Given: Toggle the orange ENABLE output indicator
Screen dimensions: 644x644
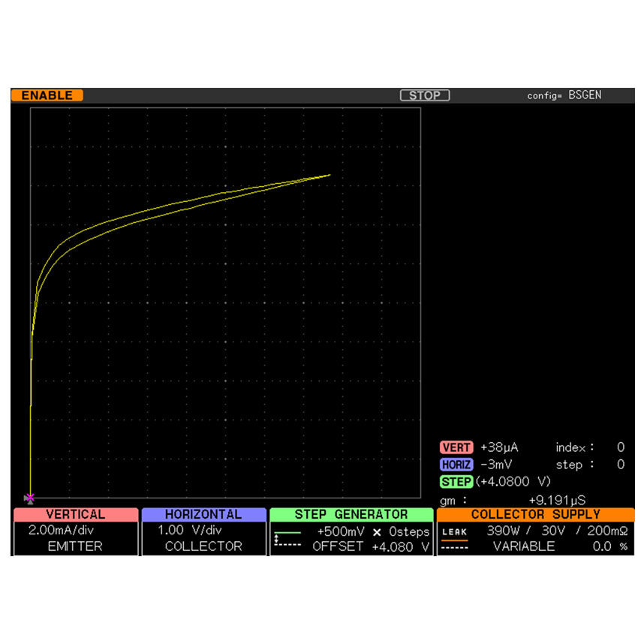Looking at the screenshot, I should coord(47,95).
